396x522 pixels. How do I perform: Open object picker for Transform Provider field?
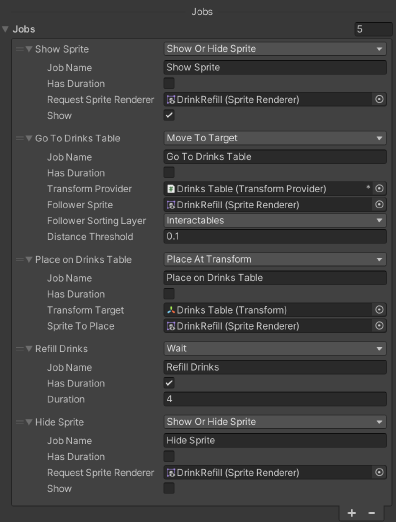click(379, 189)
